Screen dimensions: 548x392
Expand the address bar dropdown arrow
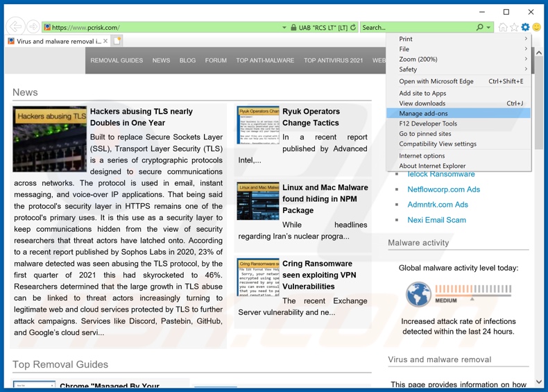pyautogui.click(x=284, y=28)
